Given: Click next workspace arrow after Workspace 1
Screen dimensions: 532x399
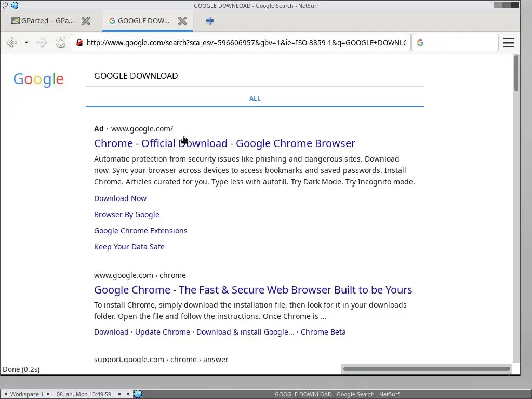Looking at the screenshot, I should 48,394.
